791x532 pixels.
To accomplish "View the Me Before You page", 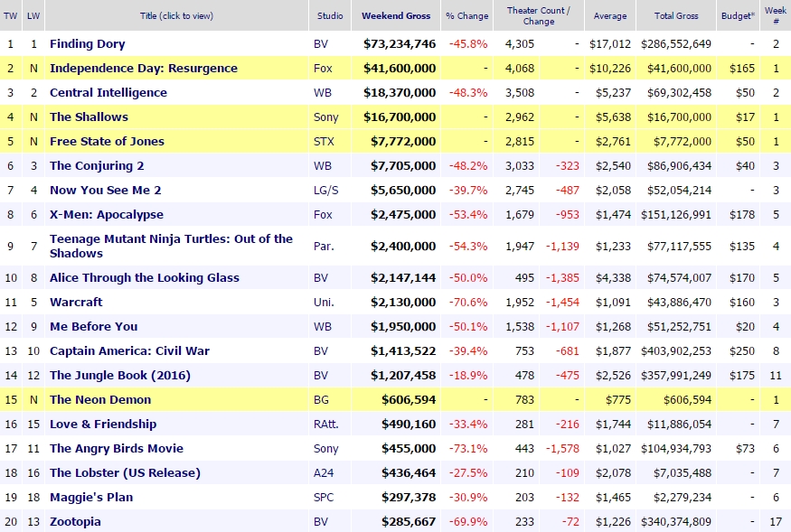I will [x=93, y=326].
